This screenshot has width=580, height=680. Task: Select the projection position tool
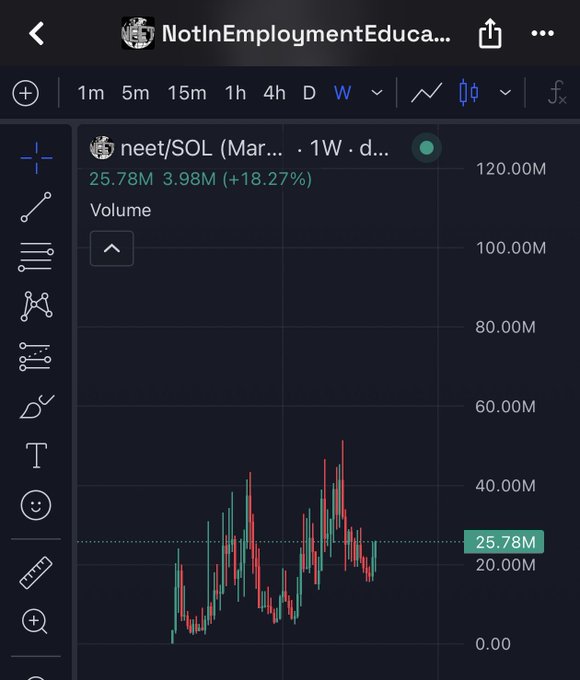35,356
